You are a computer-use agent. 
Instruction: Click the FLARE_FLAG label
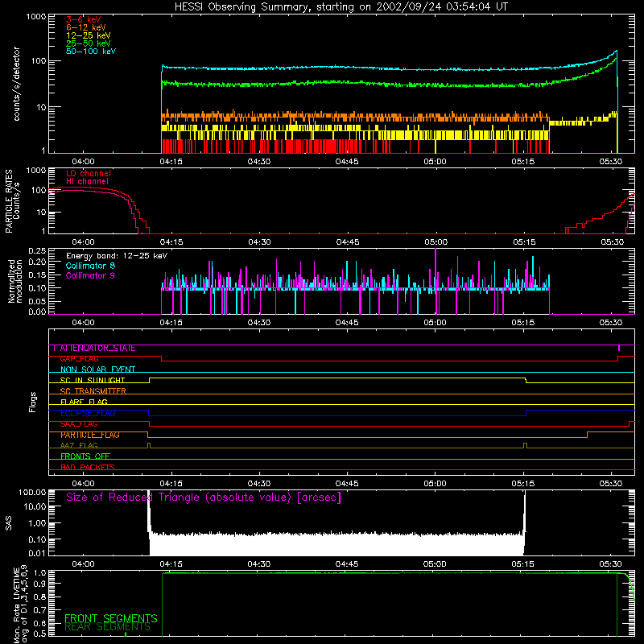coord(84,402)
